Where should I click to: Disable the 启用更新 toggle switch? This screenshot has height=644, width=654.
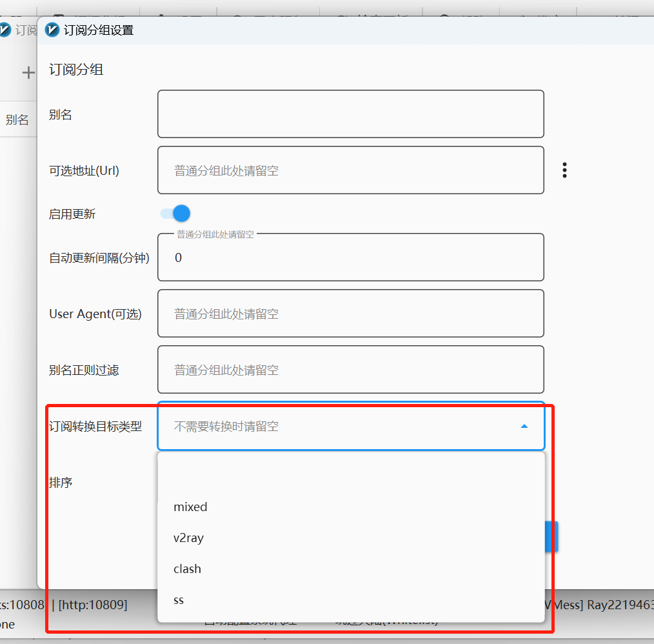pyautogui.click(x=173, y=213)
